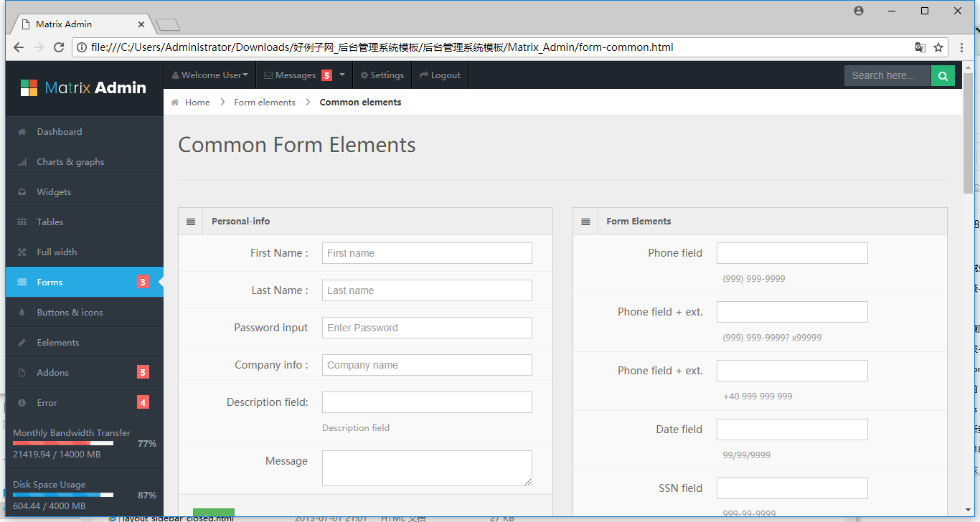
Task: Open the Welcome User dropdown
Action: tap(210, 75)
